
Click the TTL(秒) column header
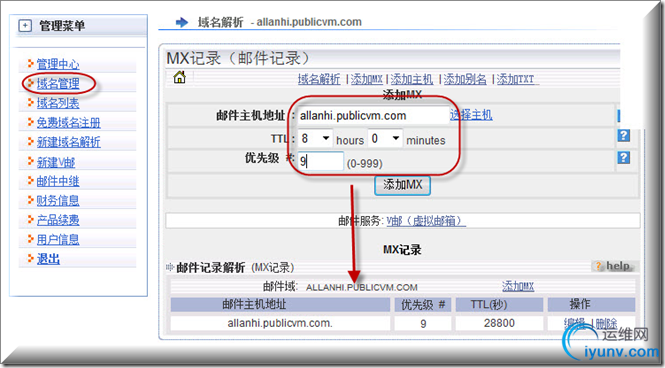pos(499,304)
